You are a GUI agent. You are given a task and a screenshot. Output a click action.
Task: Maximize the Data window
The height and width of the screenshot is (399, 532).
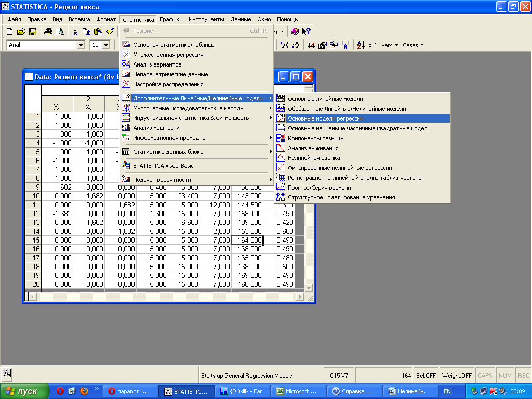click(x=296, y=77)
